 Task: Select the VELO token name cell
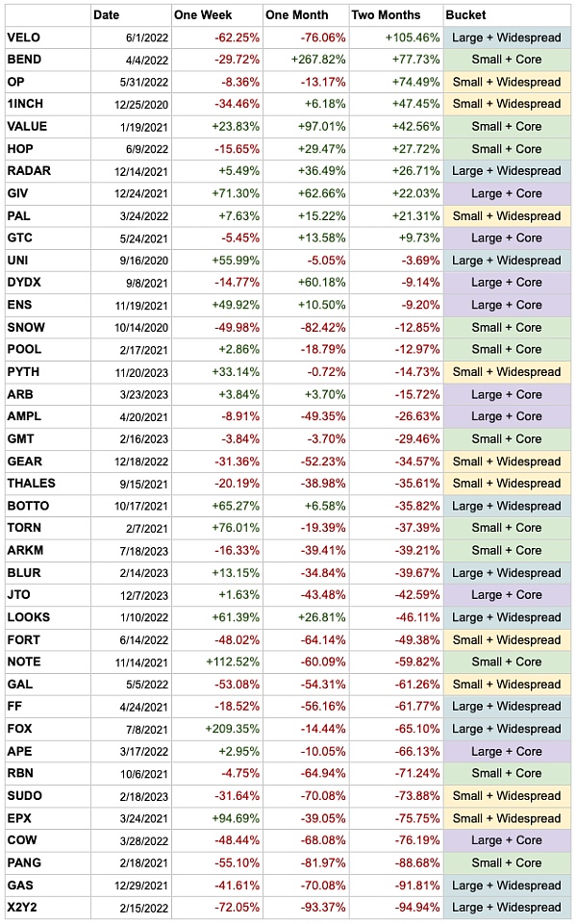pyautogui.click(x=22, y=37)
